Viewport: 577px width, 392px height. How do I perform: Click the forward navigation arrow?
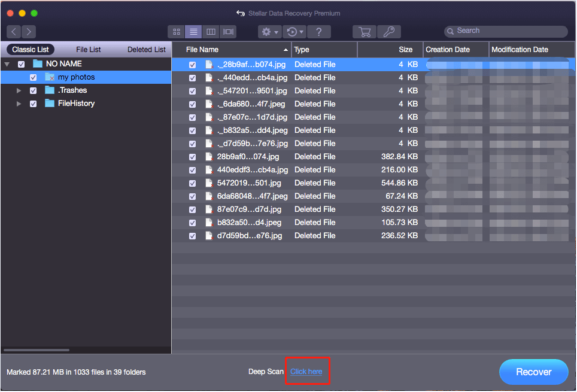28,32
